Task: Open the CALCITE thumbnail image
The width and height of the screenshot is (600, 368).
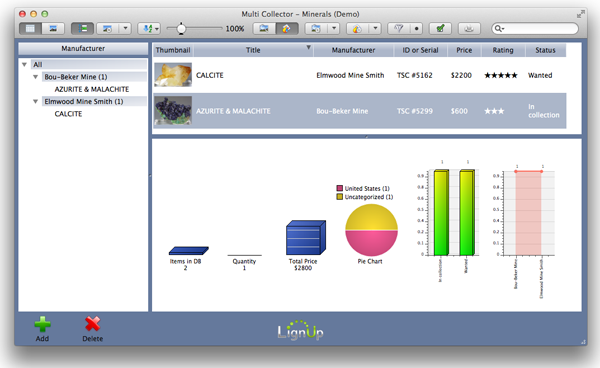Action: point(173,75)
